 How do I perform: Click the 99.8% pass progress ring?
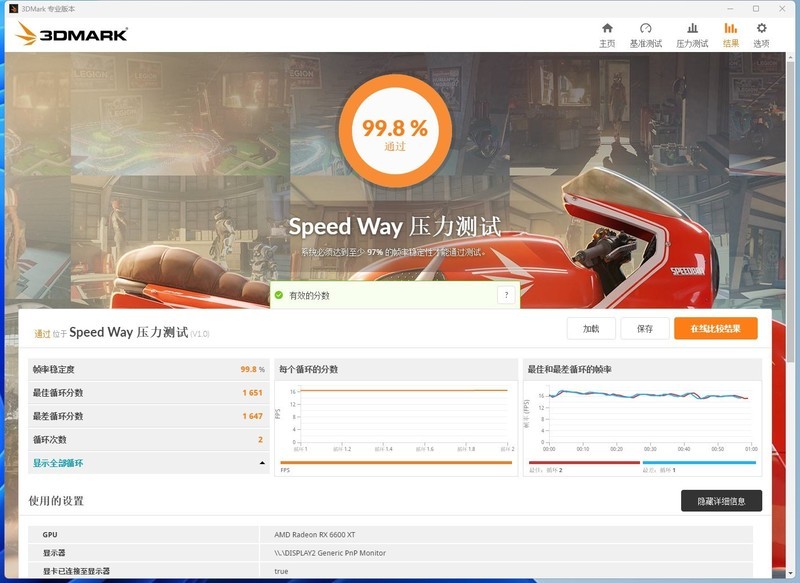point(399,131)
